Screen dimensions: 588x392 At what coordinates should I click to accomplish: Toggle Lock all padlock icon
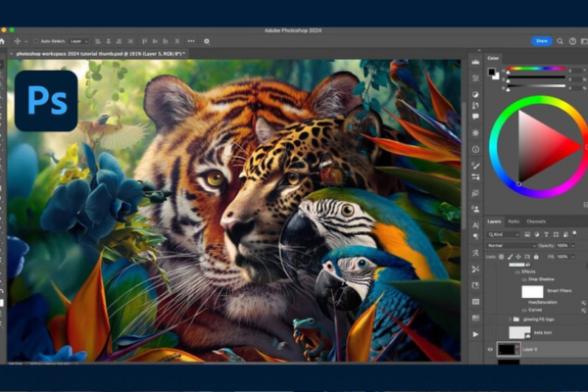(x=536, y=257)
